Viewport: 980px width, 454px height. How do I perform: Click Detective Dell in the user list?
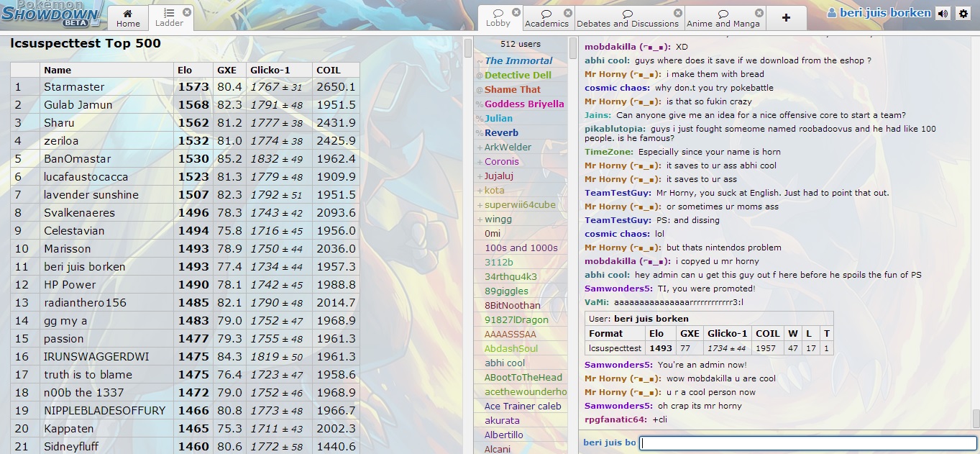(517, 75)
